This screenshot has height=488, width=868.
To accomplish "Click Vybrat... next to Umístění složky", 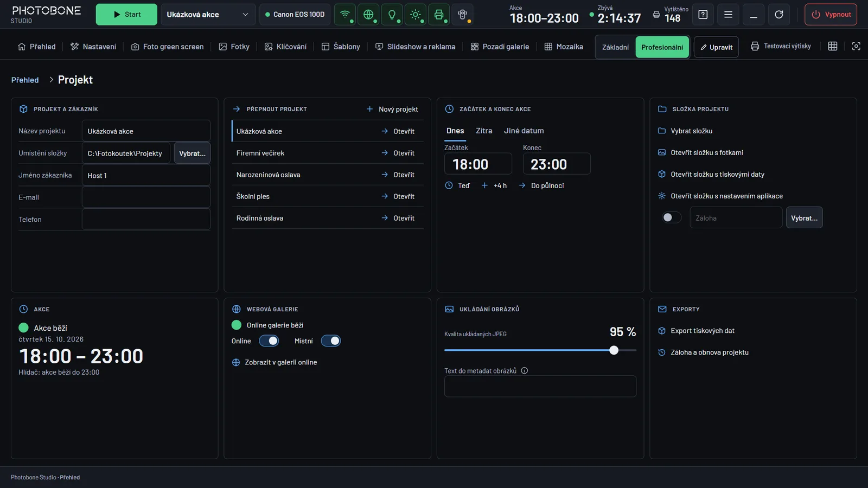I will [192, 153].
